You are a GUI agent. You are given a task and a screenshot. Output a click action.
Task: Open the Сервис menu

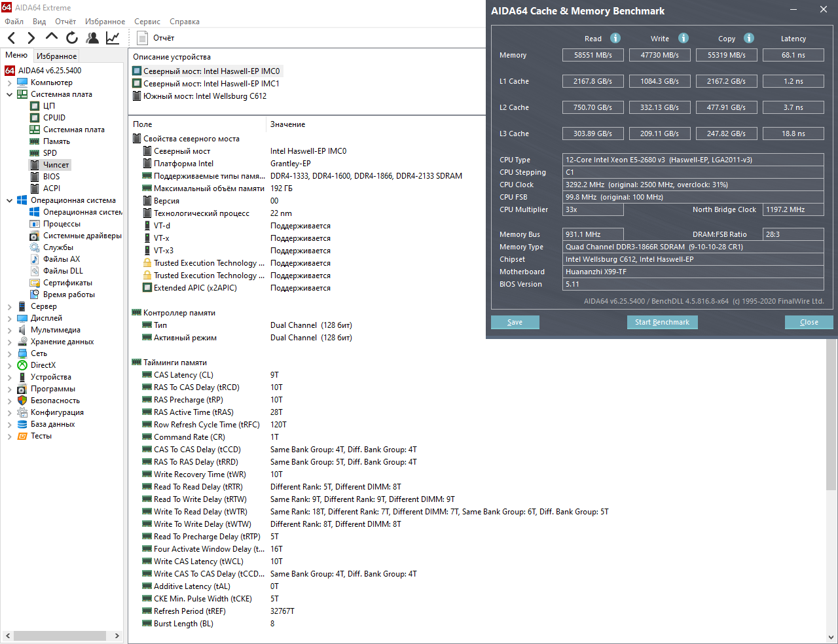click(147, 22)
